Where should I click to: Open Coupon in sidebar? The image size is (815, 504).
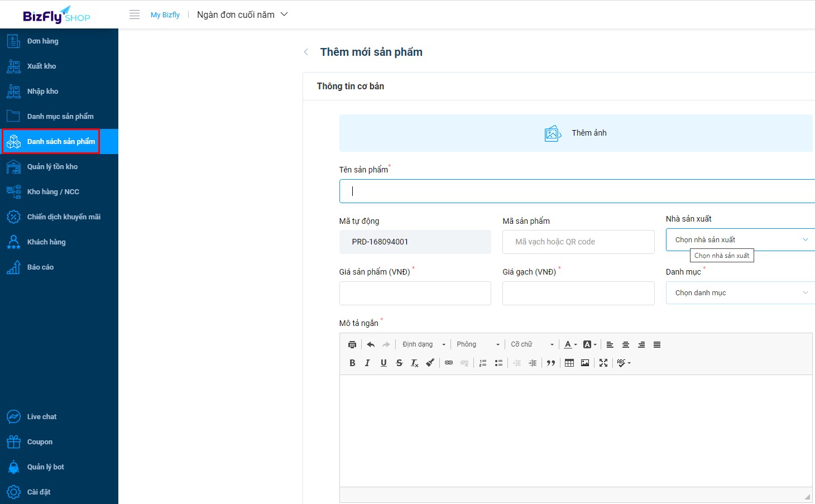point(59,441)
